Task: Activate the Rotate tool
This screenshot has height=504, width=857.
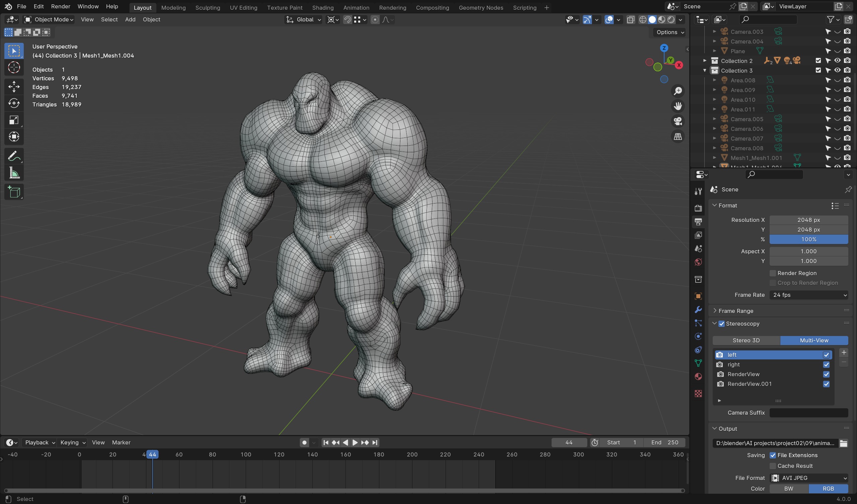Action: tap(14, 103)
